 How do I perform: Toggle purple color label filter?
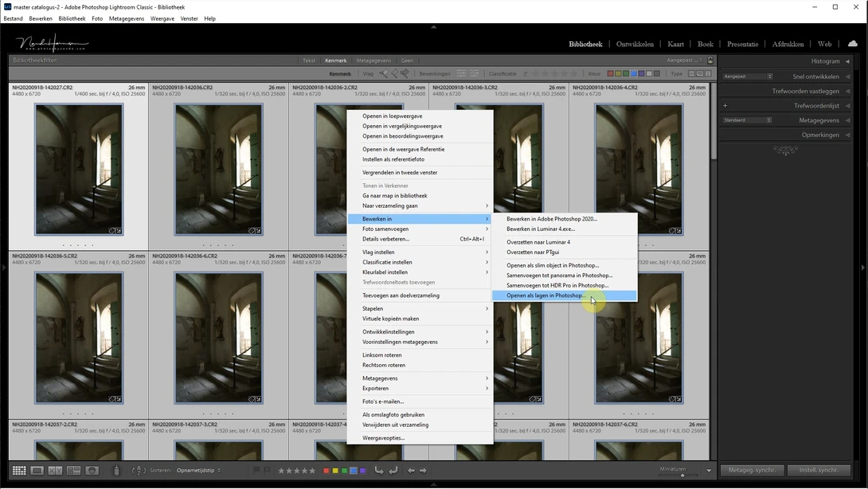pos(641,73)
